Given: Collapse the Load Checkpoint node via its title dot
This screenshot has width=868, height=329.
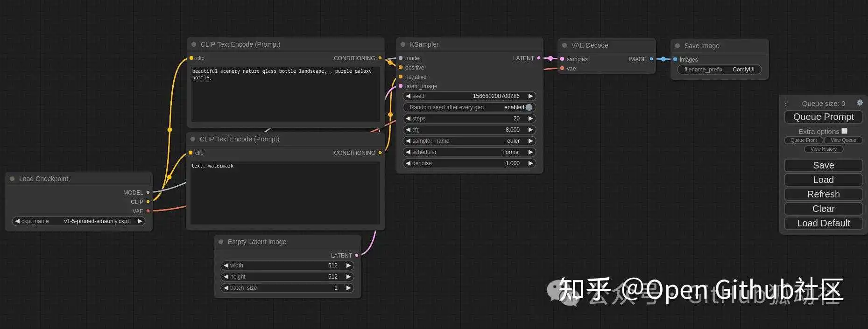Looking at the screenshot, I should coord(12,179).
